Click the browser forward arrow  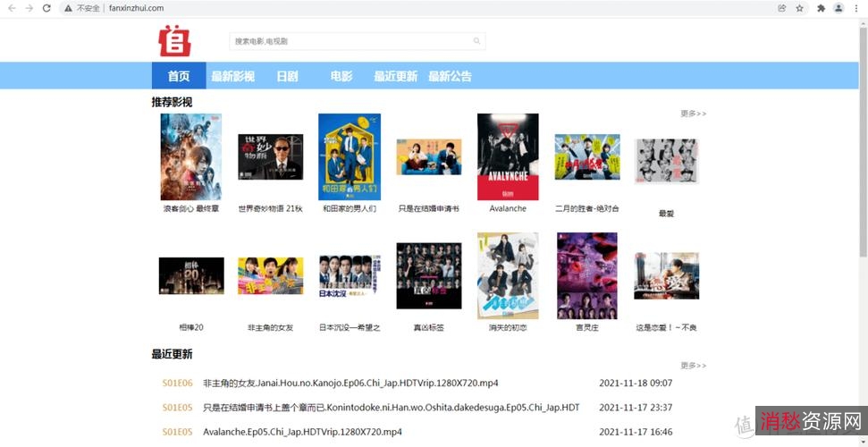pyautogui.click(x=29, y=8)
